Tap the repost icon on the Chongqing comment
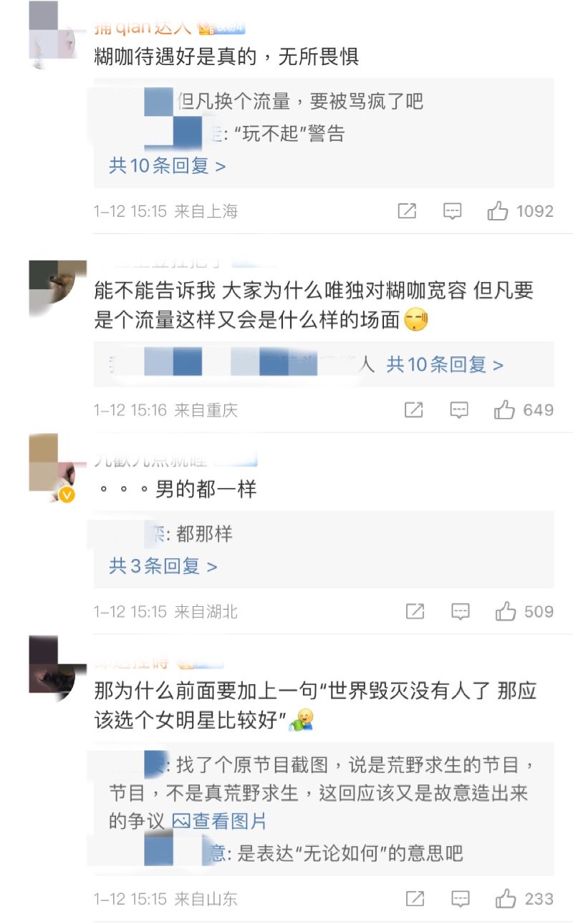Image resolution: width=573 pixels, height=924 pixels. coord(414,410)
